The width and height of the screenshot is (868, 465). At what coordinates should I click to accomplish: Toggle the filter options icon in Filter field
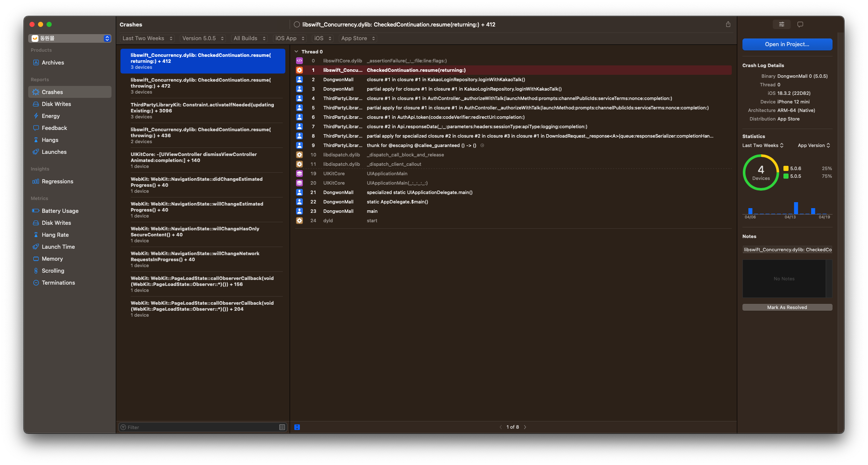pos(282,427)
